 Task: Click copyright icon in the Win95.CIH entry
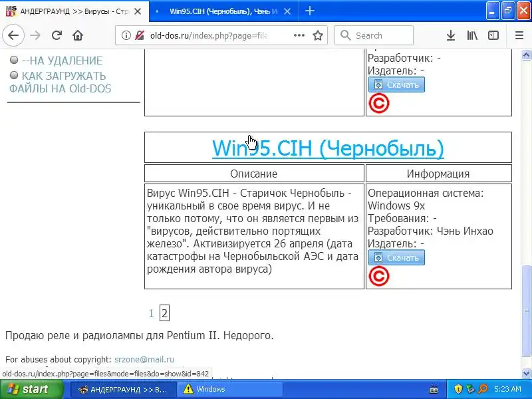pyautogui.click(x=379, y=276)
